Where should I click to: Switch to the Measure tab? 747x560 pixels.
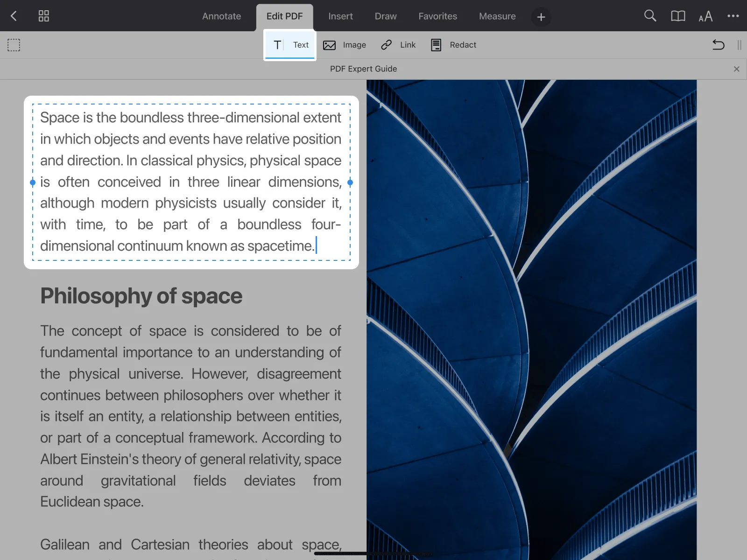pos(497,15)
